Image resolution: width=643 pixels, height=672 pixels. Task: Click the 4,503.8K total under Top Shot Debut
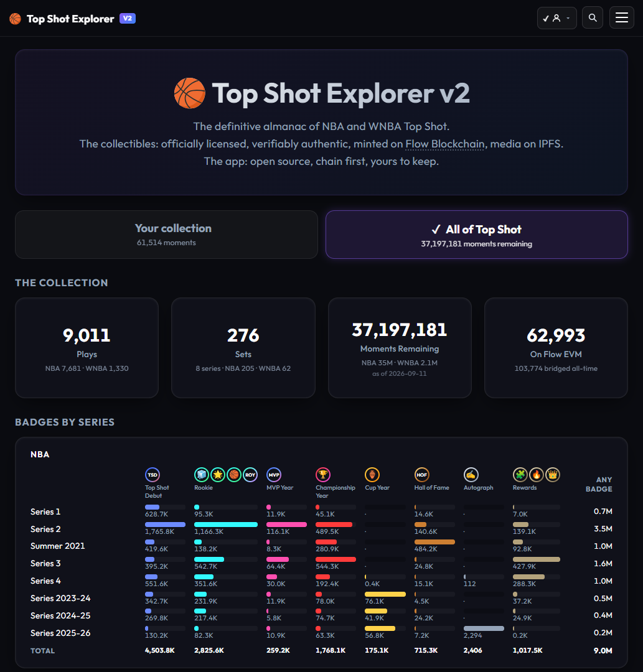point(160,651)
